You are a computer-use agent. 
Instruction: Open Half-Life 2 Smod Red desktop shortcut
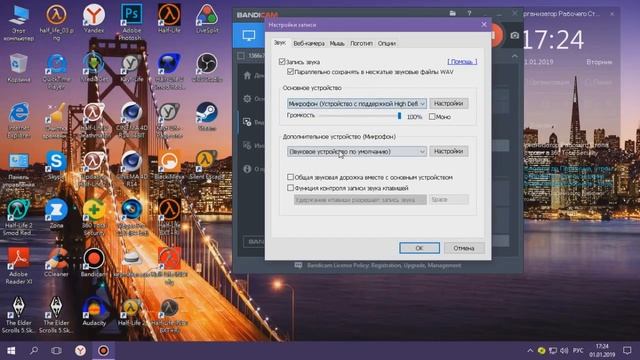19,218
